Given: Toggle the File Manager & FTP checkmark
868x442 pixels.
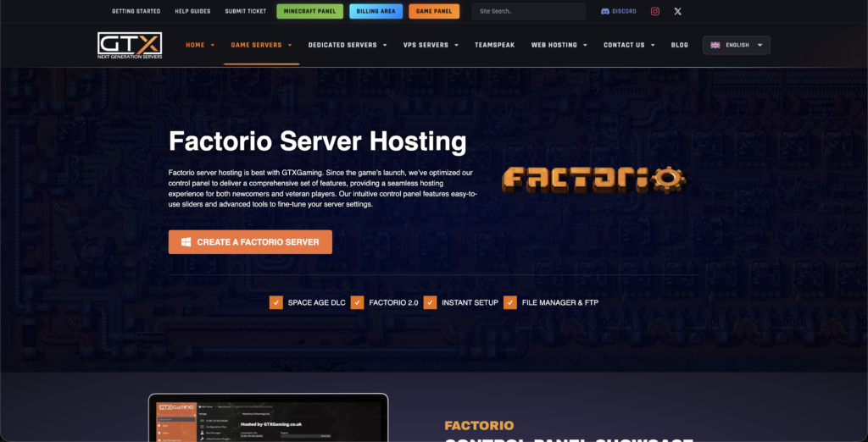Looking at the screenshot, I should pyautogui.click(x=509, y=302).
